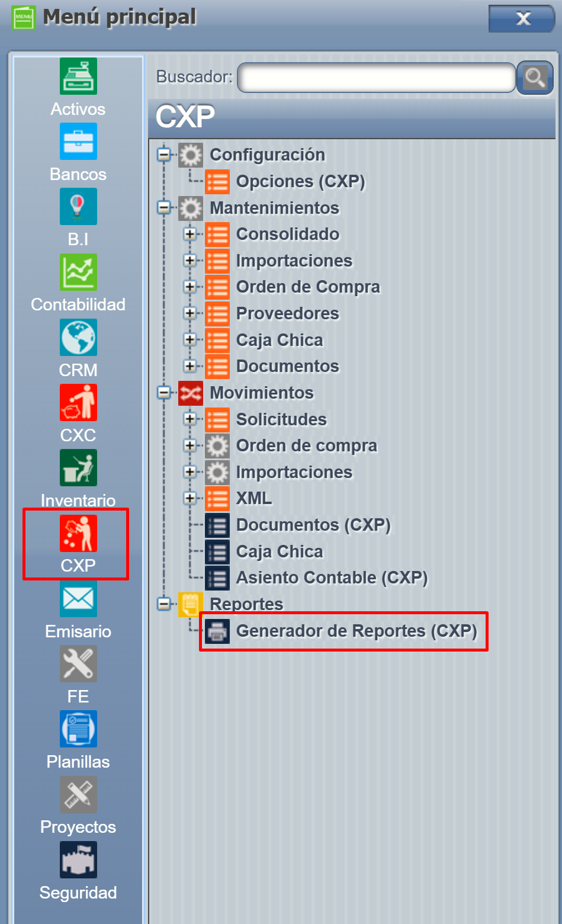Focus the Buscador search field
The height and width of the screenshot is (924, 562).
(377, 78)
